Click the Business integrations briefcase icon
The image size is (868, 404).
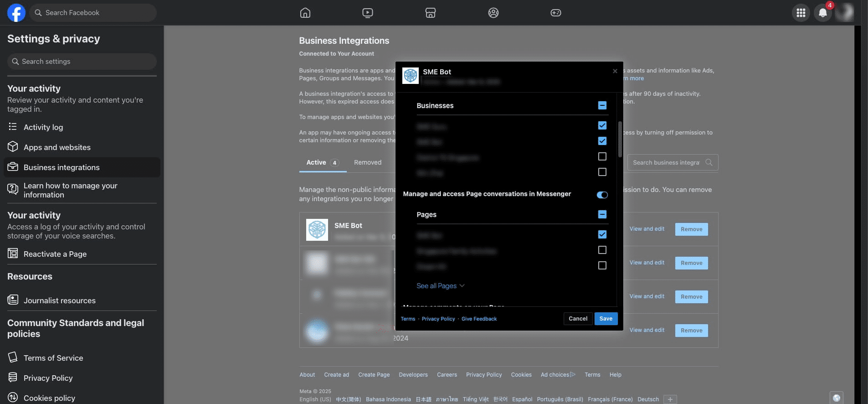13,167
